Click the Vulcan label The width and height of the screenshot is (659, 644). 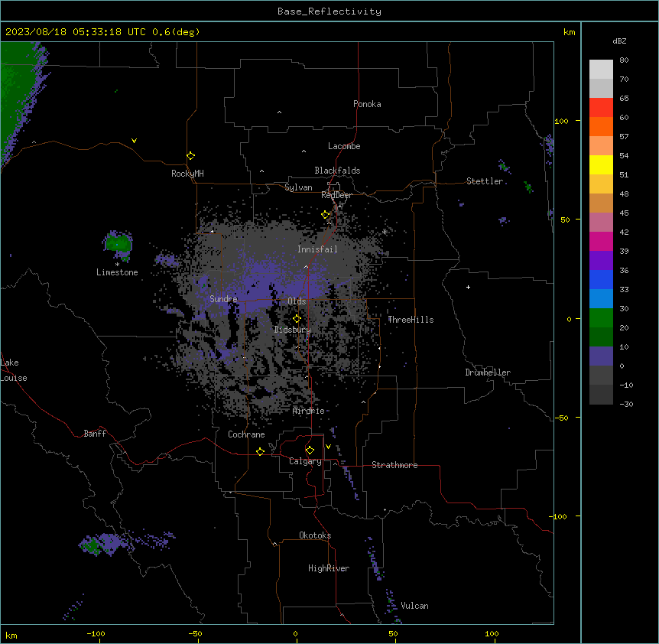pos(415,606)
